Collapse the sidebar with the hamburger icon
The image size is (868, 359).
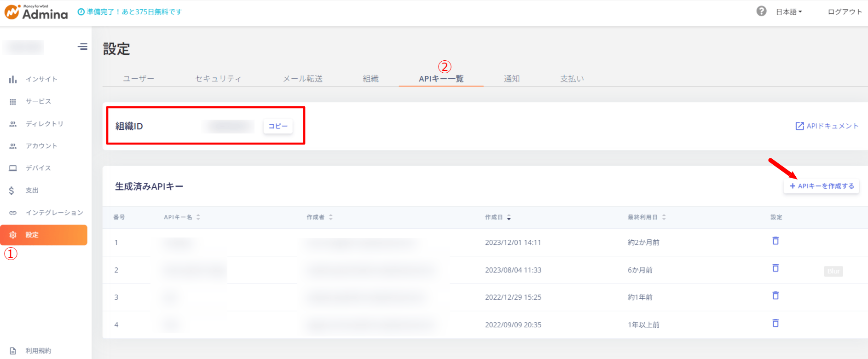tap(82, 46)
